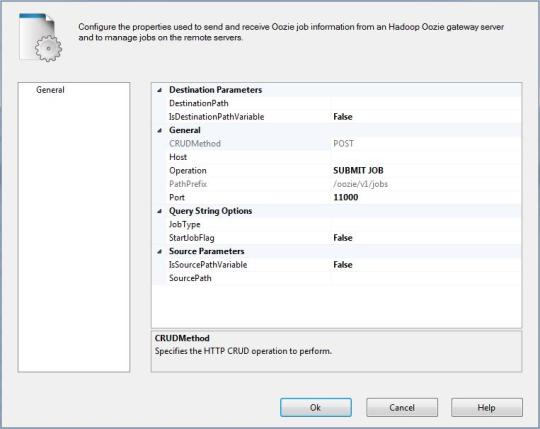Image resolution: width=540 pixels, height=429 pixels.
Task: Click the SourcePath value field
Action: point(426,278)
